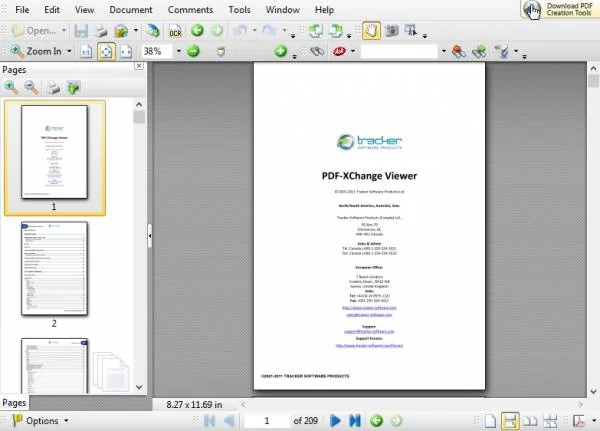
Task: Select the Hand tool
Action: click(x=371, y=31)
